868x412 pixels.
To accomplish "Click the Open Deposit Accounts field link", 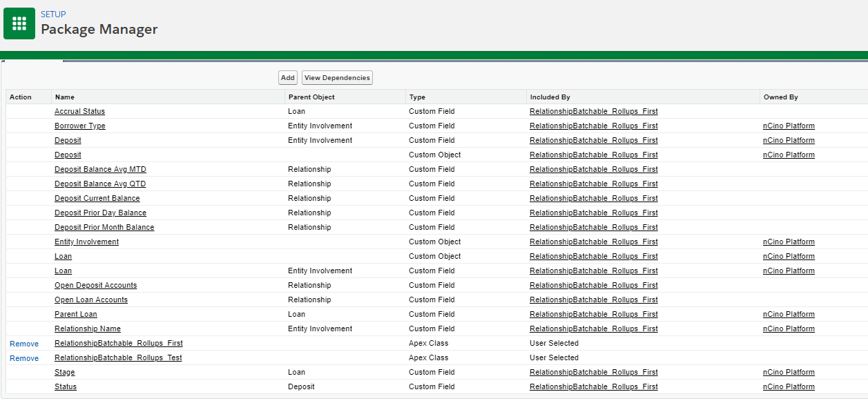I will pyautogui.click(x=95, y=285).
